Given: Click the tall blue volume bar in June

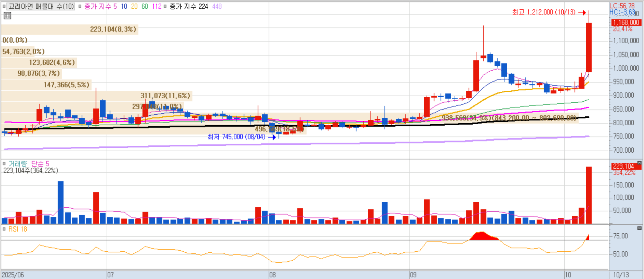Looking at the screenshot, I should tap(61, 202).
